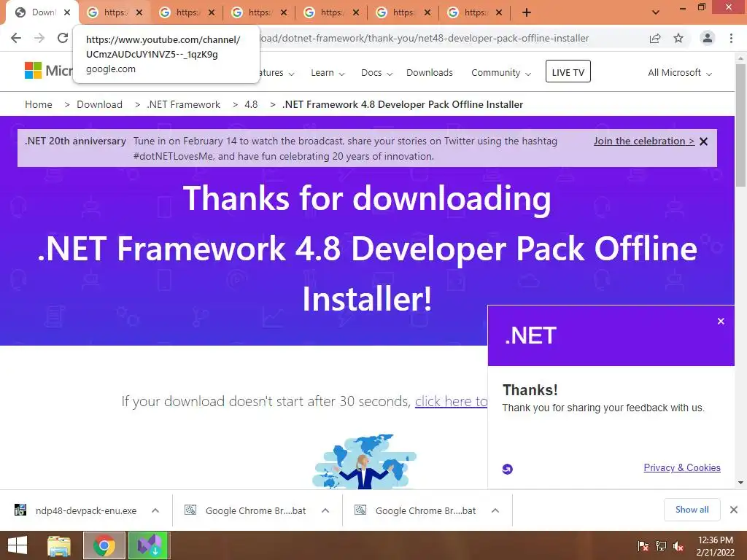Click the 'click here to' download link

coord(451,402)
